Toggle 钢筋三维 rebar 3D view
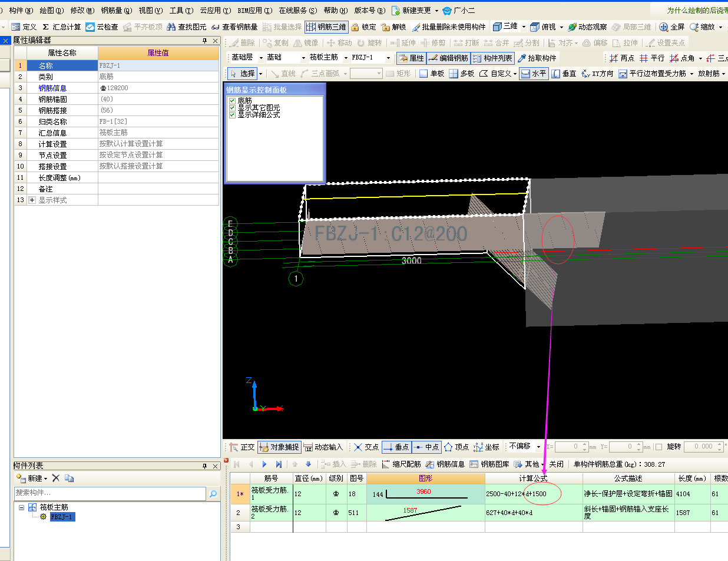 pyautogui.click(x=326, y=27)
